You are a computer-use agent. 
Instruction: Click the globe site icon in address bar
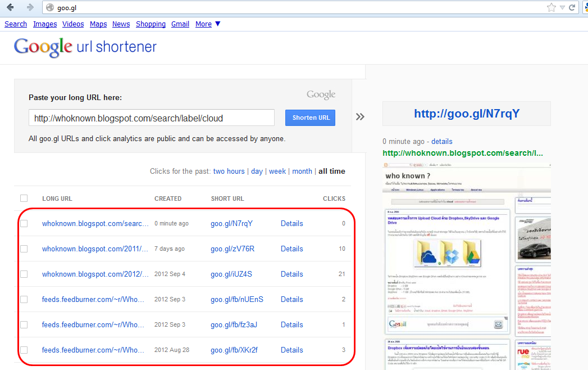coord(50,7)
